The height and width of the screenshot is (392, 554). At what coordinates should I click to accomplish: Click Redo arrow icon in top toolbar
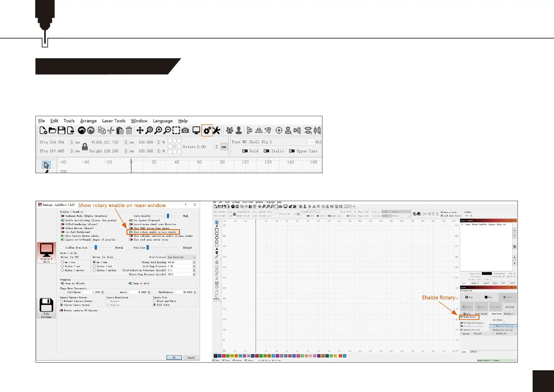pos(91,131)
